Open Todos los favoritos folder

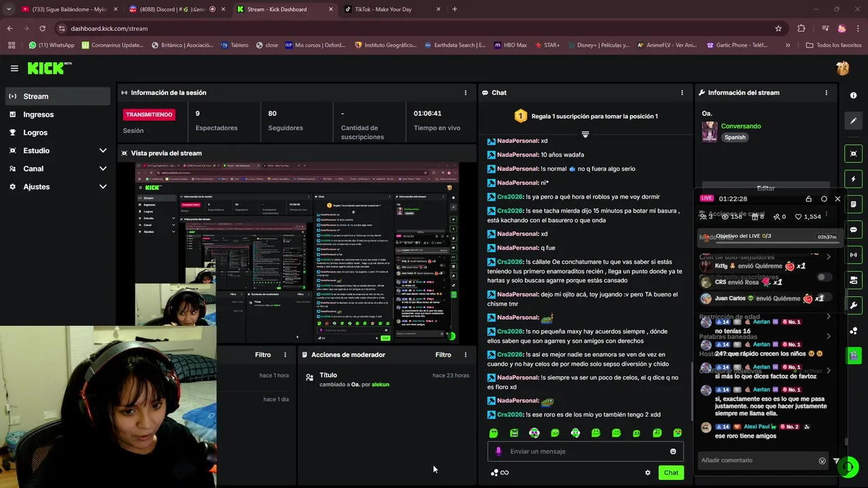(833, 45)
